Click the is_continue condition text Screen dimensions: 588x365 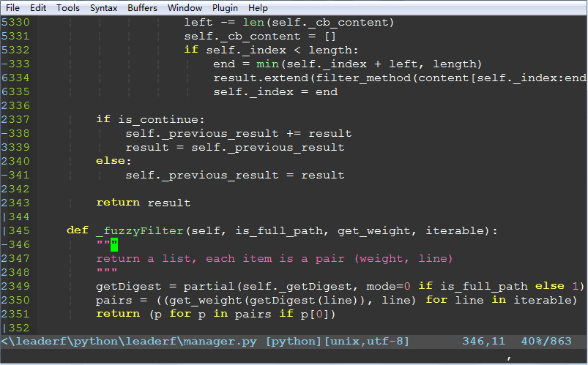tap(161, 119)
